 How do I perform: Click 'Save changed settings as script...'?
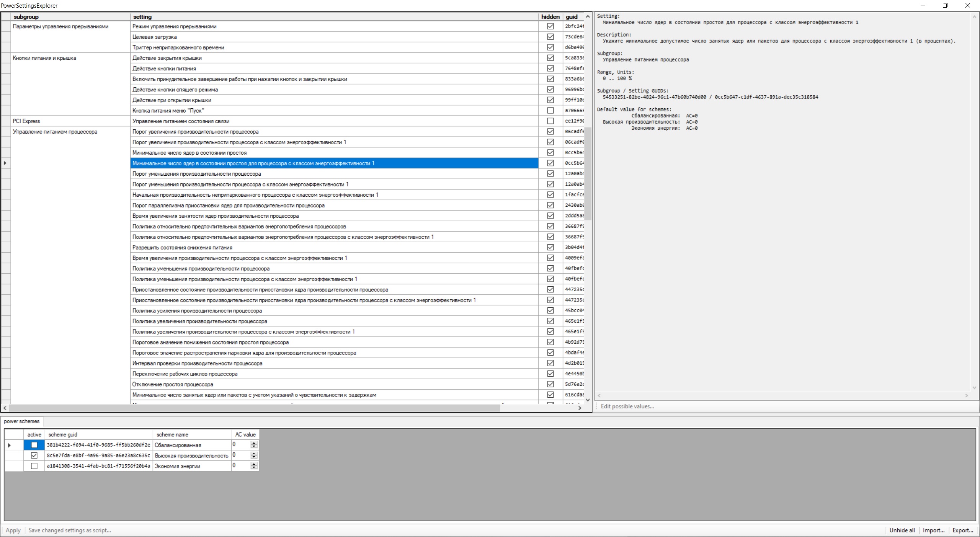click(70, 530)
